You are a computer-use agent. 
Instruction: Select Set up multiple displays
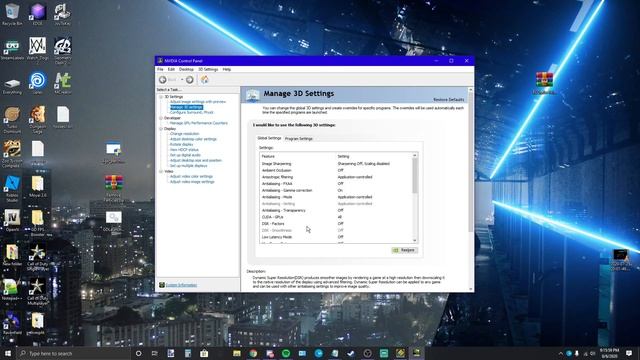[189, 166]
